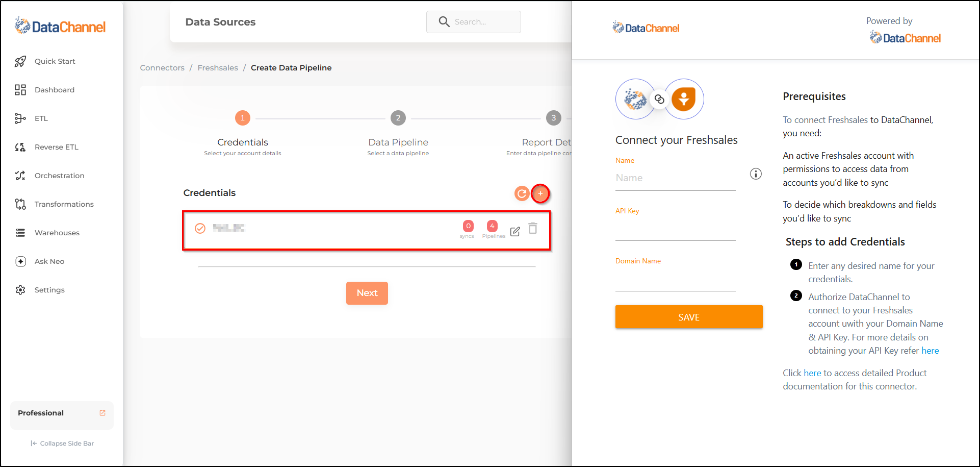The image size is (980, 467).
Task: Open Professional plan external link icon
Action: click(x=102, y=413)
